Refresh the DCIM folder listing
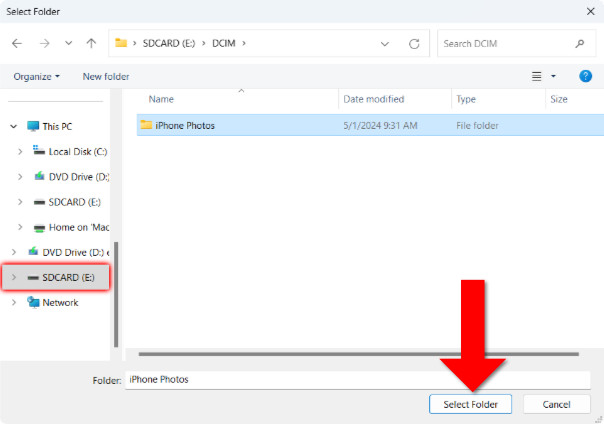 414,44
